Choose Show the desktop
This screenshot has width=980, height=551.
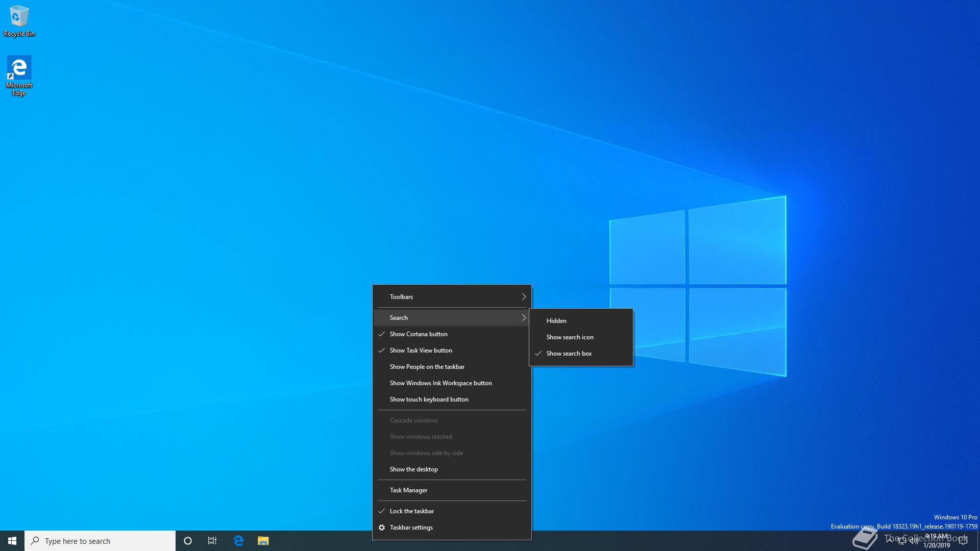[452, 469]
